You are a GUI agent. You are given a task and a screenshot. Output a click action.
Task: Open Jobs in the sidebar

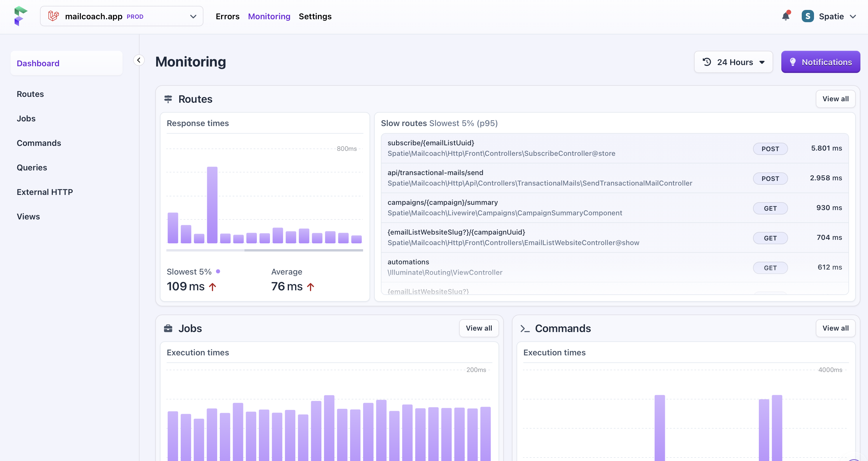(26, 118)
